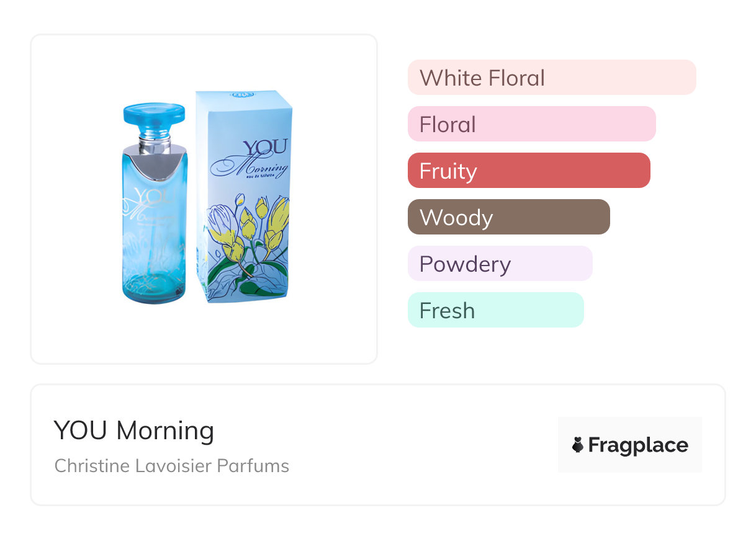Choose the red Fruity accord bar

coord(528,171)
